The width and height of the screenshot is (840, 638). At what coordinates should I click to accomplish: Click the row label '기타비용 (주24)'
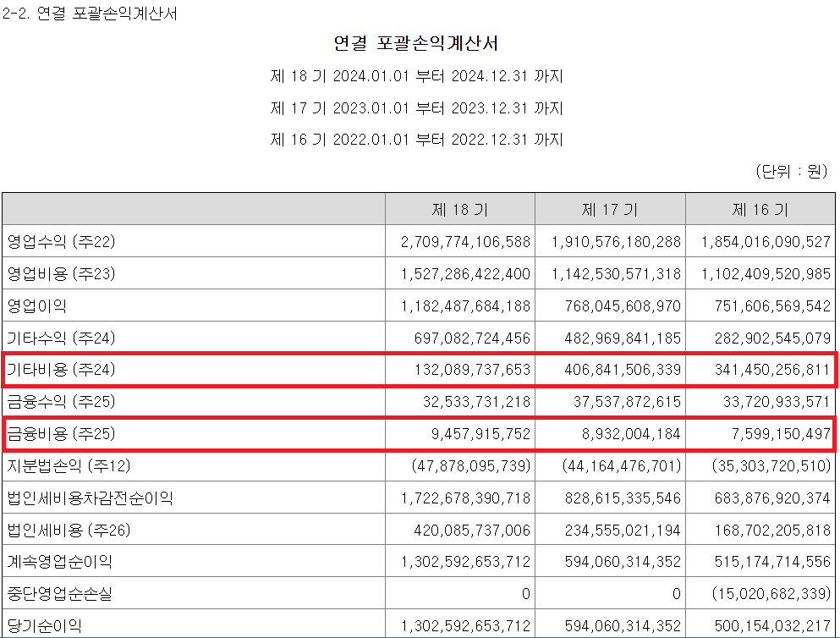click(61, 369)
